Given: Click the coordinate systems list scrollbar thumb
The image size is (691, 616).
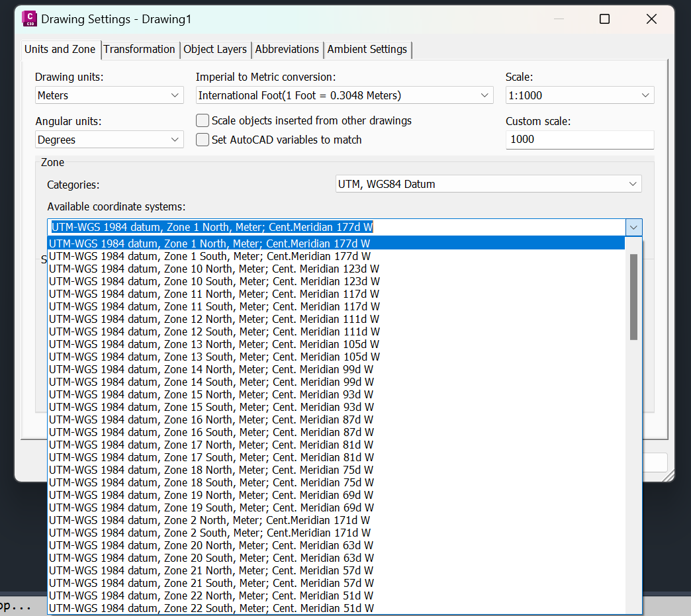Looking at the screenshot, I should (x=633, y=297).
